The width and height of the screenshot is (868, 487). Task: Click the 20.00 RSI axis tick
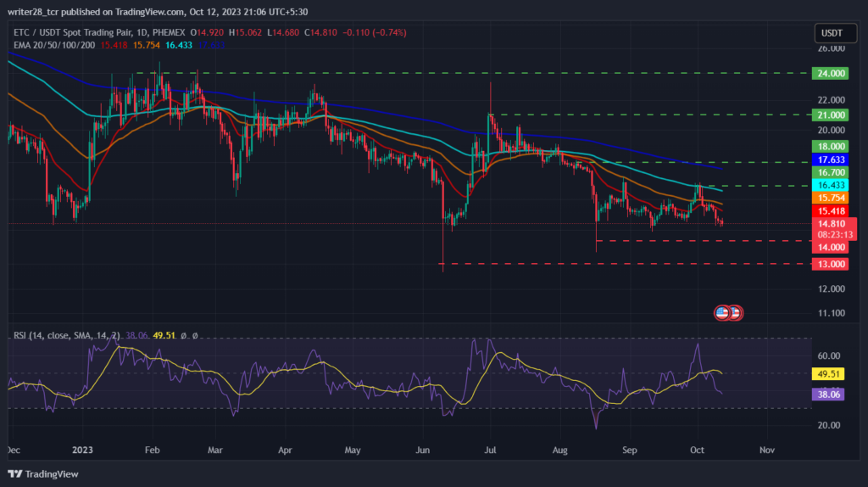pyautogui.click(x=829, y=426)
